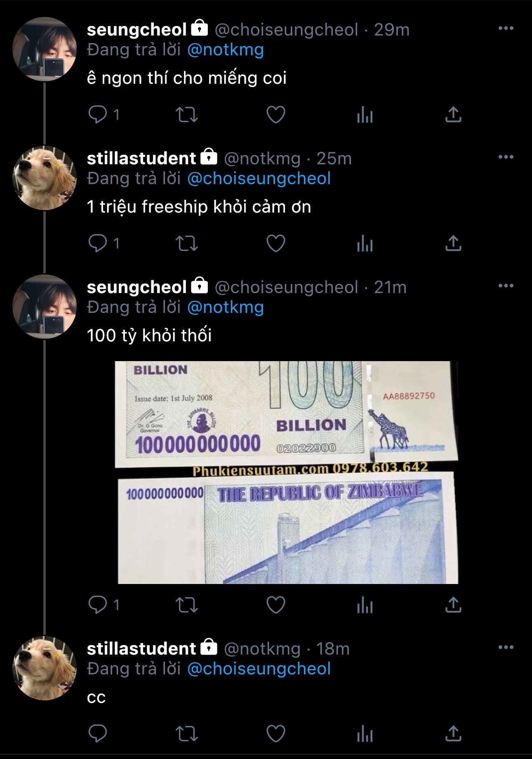Open more options for the 25m tweet
The height and width of the screenshot is (759, 532).
tap(506, 157)
